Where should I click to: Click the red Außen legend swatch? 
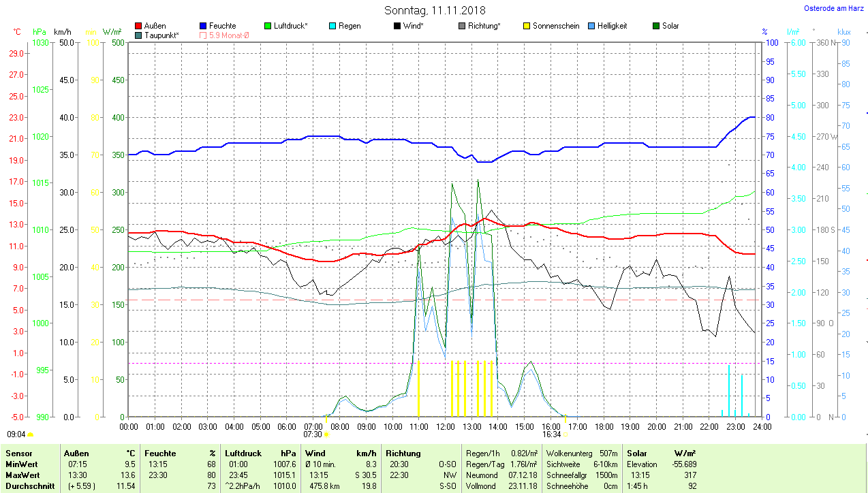point(139,26)
